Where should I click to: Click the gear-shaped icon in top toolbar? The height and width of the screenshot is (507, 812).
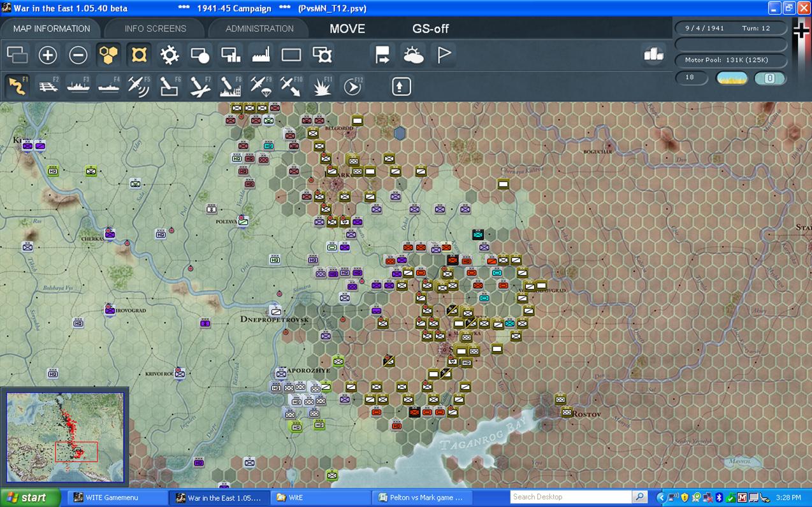(x=170, y=55)
